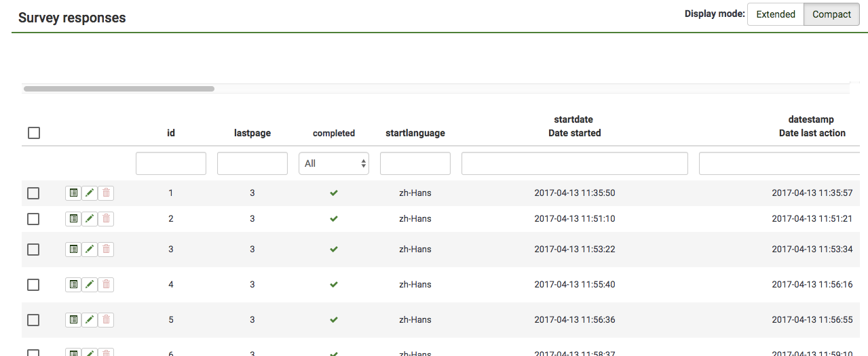The width and height of the screenshot is (868, 356).
Task: Click the startlanguage filter text box
Action: click(x=415, y=163)
